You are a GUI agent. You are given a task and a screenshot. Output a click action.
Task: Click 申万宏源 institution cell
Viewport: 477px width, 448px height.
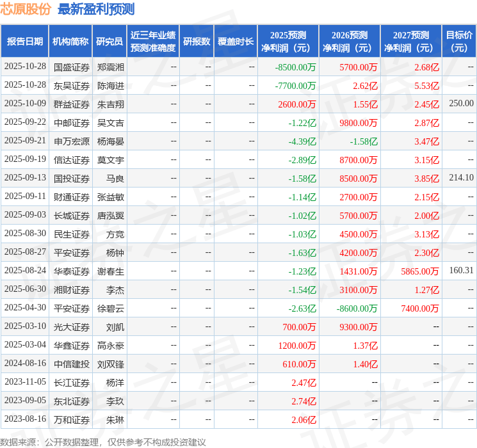(x=72, y=141)
